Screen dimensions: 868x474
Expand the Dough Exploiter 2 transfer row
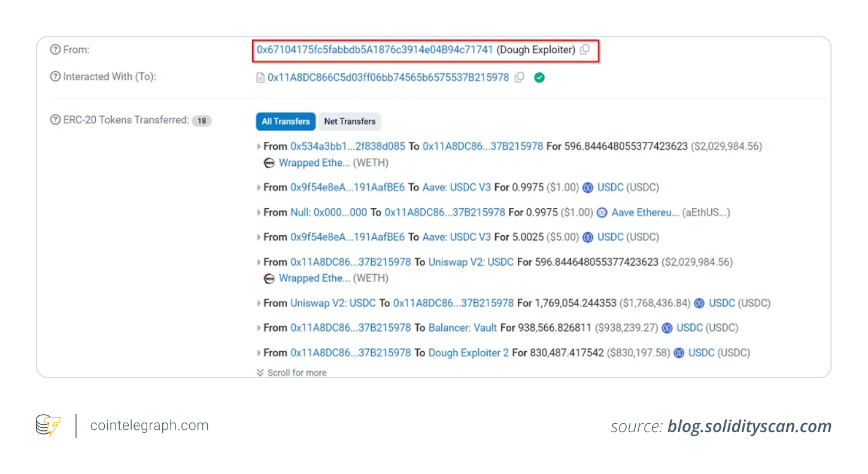tap(259, 353)
